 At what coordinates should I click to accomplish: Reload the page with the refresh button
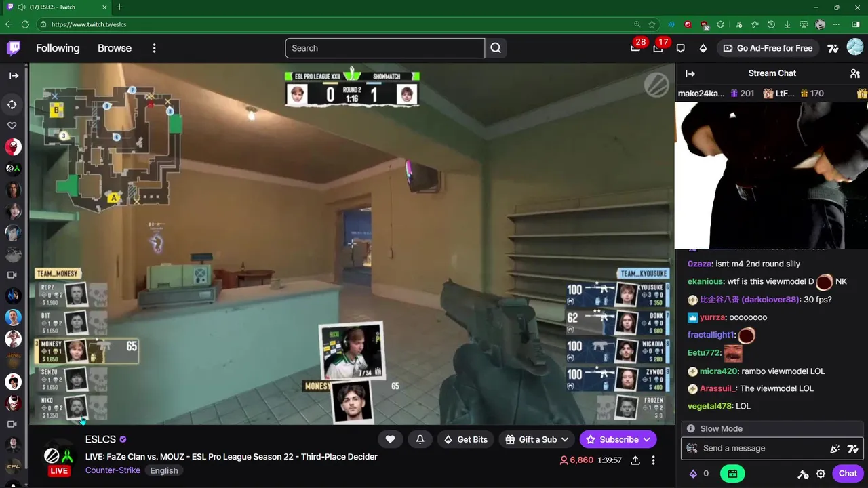click(x=25, y=24)
